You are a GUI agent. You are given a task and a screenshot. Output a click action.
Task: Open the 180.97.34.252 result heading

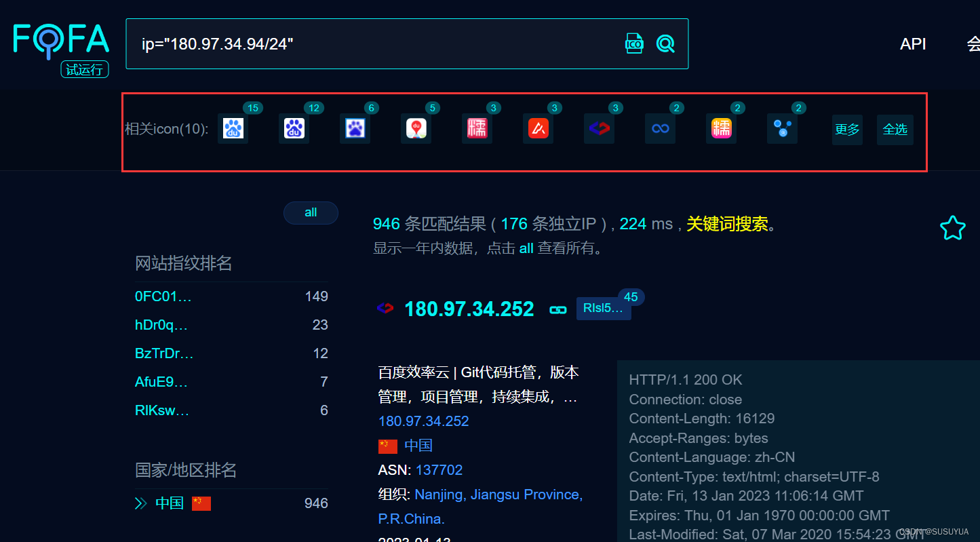pyautogui.click(x=469, y=309)
